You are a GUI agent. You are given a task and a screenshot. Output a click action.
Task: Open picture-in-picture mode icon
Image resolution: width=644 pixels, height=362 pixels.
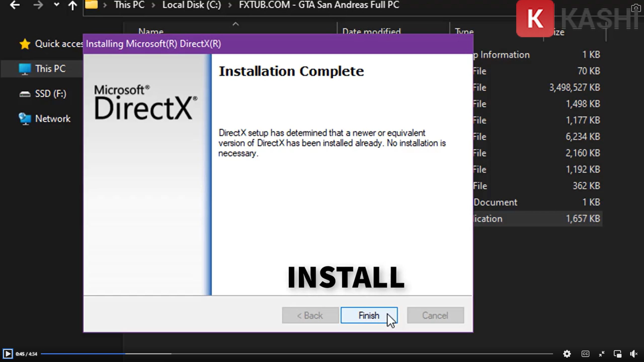tap(618, 354)
